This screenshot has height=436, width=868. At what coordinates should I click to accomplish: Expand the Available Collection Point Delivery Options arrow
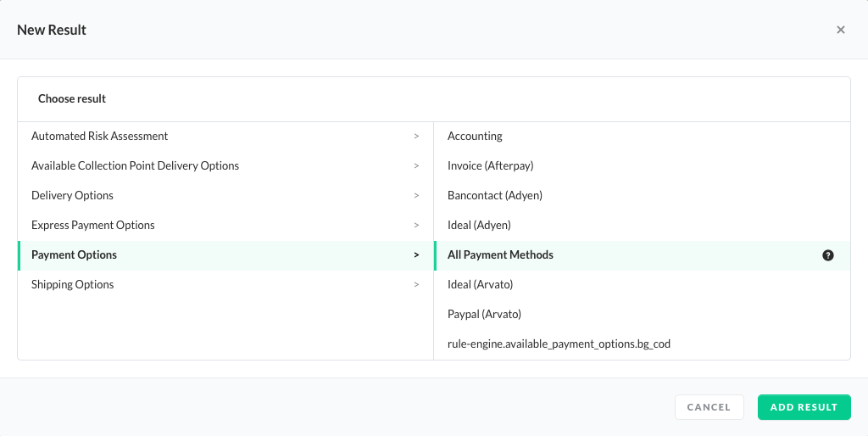pyautogui.click(x=416, y=165)
